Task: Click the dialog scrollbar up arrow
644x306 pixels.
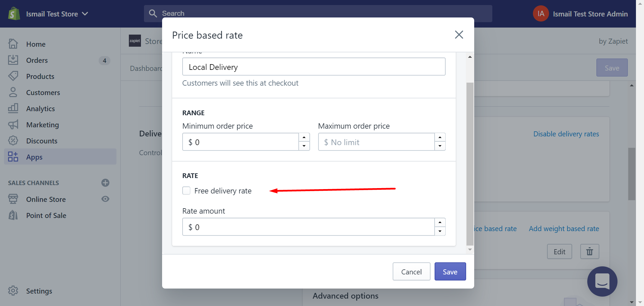Action: click(470, 57)
